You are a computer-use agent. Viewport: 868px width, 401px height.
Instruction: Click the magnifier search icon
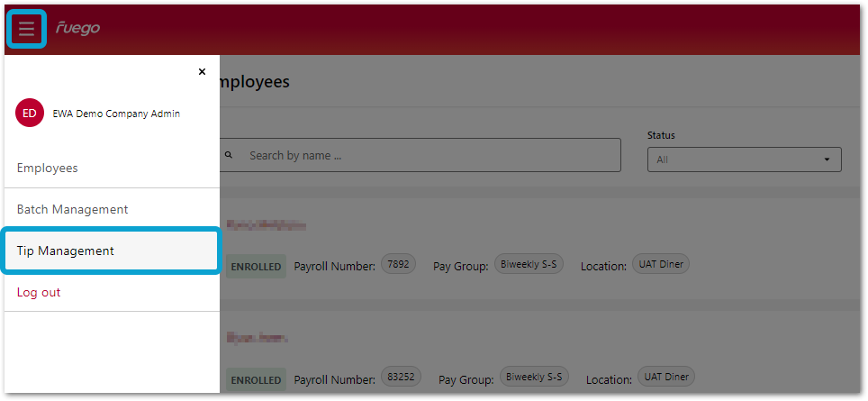pyautogui.click(x=228, y=155)
